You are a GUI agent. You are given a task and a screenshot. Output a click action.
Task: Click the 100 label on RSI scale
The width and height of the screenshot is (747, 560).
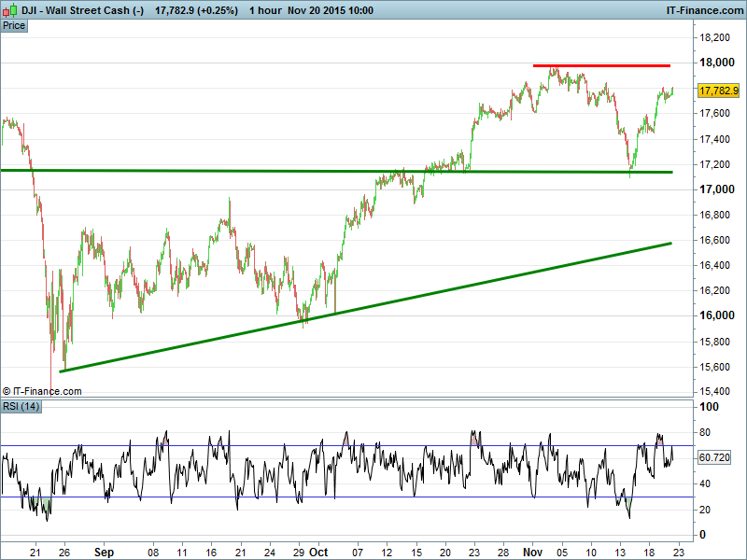click(708, 408)
